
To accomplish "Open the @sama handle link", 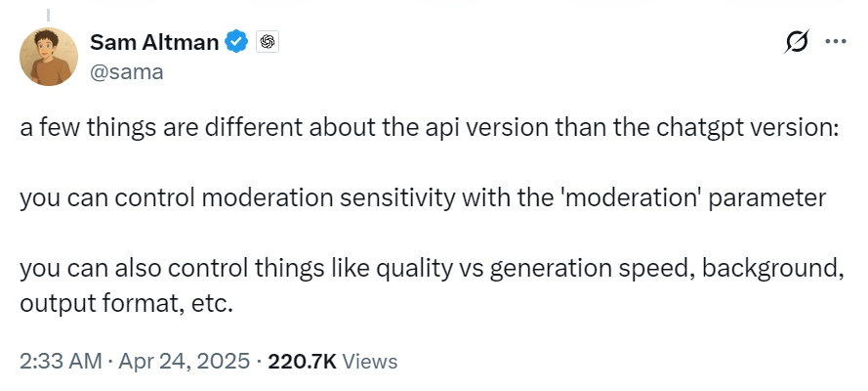I will pos(127,70).
